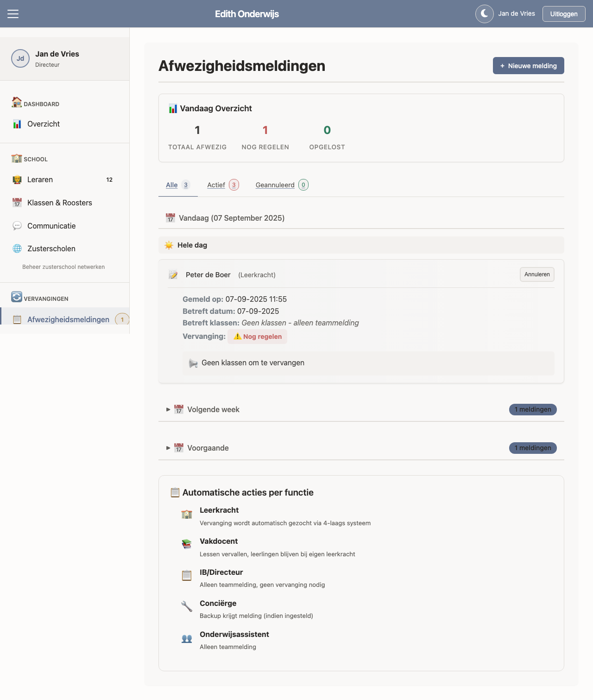Select the Alle tab

pyautogui.click(x=178, y=185)
